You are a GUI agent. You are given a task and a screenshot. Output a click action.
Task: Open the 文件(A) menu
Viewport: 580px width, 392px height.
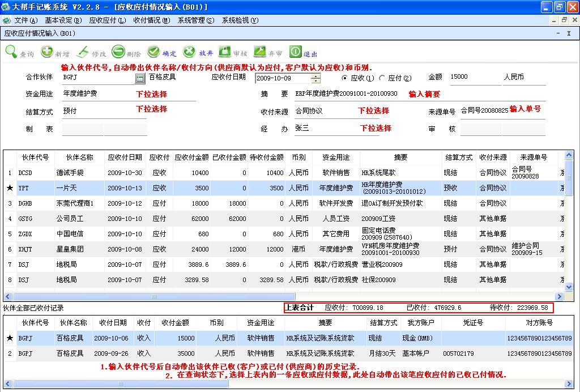tap(26, 20)
